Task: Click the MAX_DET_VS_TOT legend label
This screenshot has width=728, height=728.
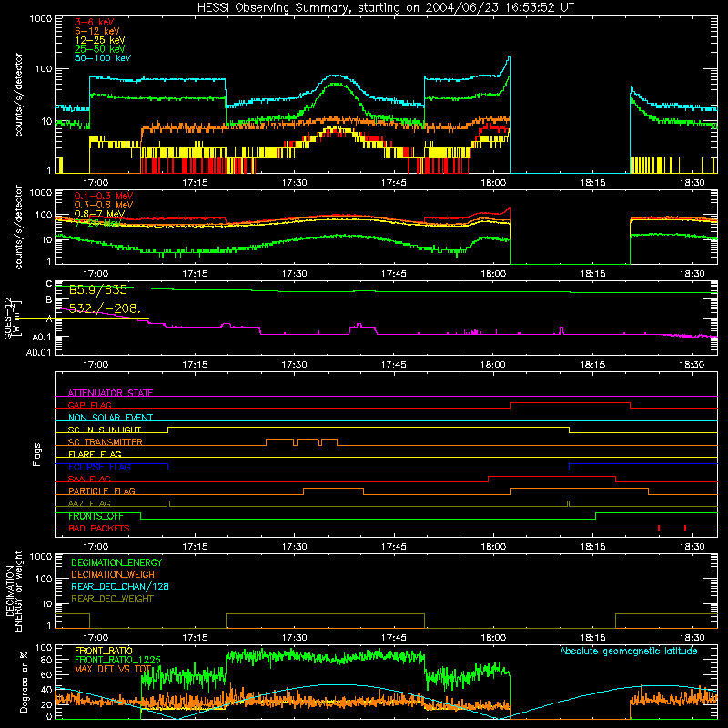Action: (113, 669)
